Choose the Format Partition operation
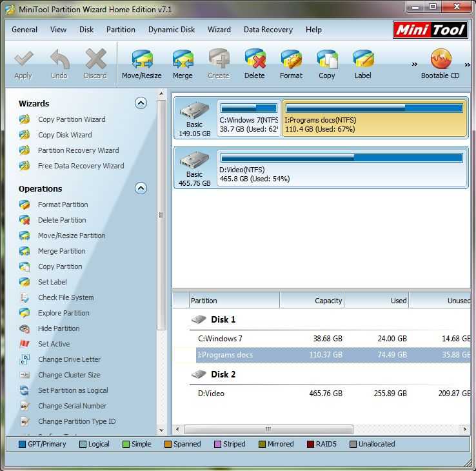Image resolution: width=476 pixels, height=471 pixels. tap(63, 205)
